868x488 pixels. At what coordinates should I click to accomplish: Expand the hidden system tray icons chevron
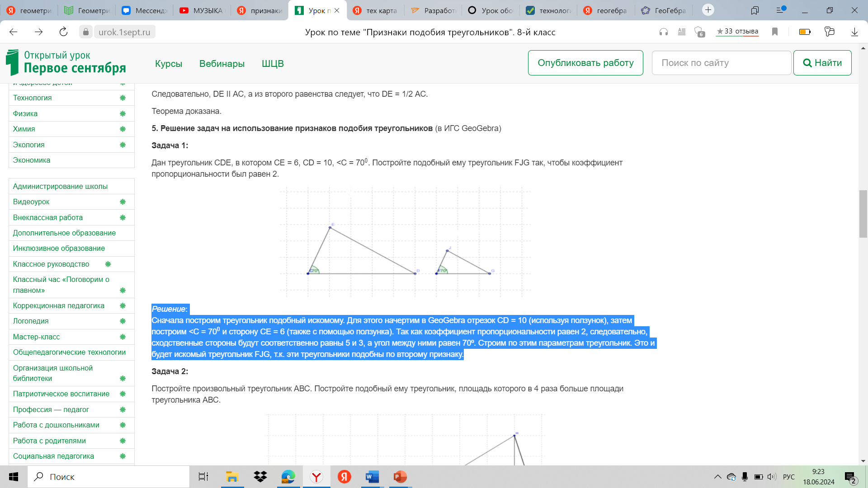pos(717,477)
